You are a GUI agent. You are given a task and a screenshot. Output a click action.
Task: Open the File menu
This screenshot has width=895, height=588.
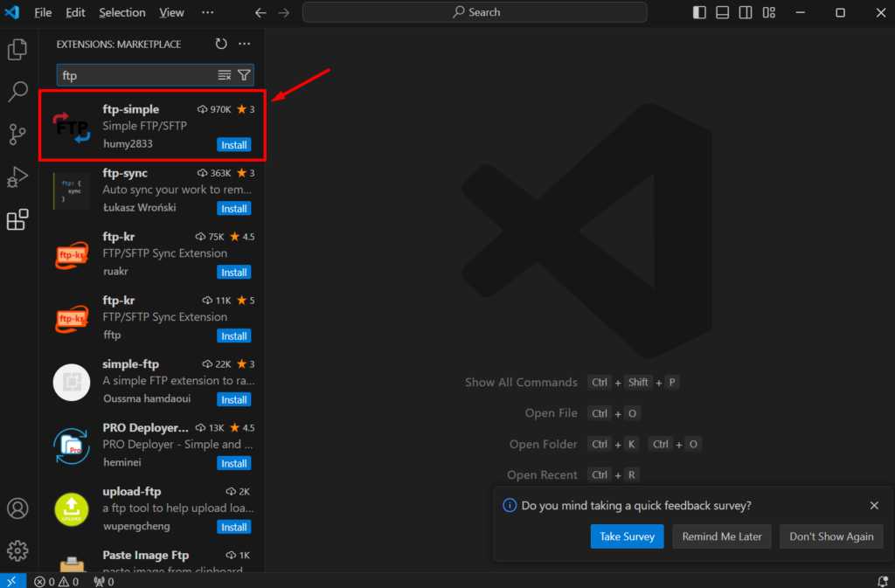(43, 12)
